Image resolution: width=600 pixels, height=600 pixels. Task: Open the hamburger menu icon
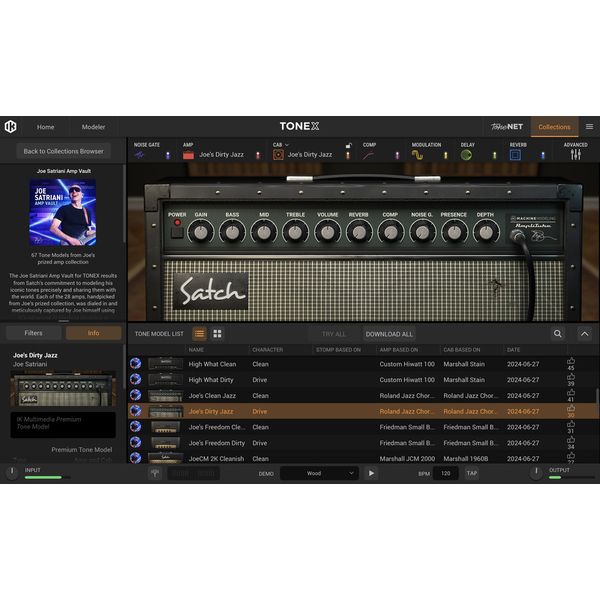click(x=589, y=127)
